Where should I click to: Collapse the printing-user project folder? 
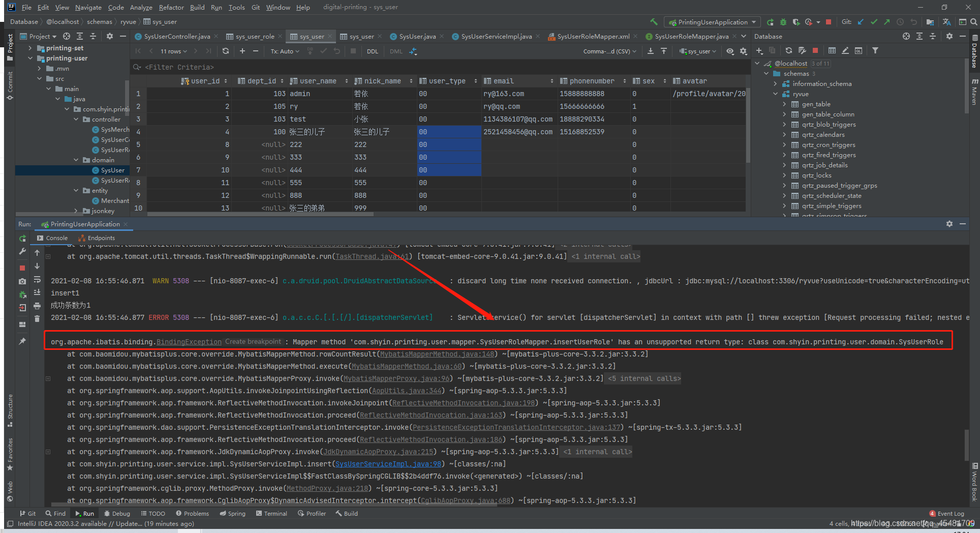click(x=30, y=58)
